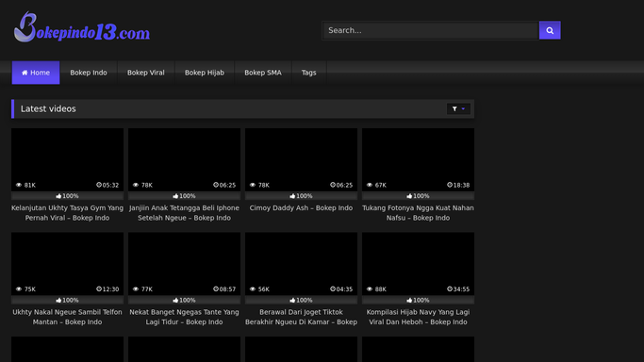644x362 pixels.
Task: Go to the Home tab
Action: coord(36,73)
